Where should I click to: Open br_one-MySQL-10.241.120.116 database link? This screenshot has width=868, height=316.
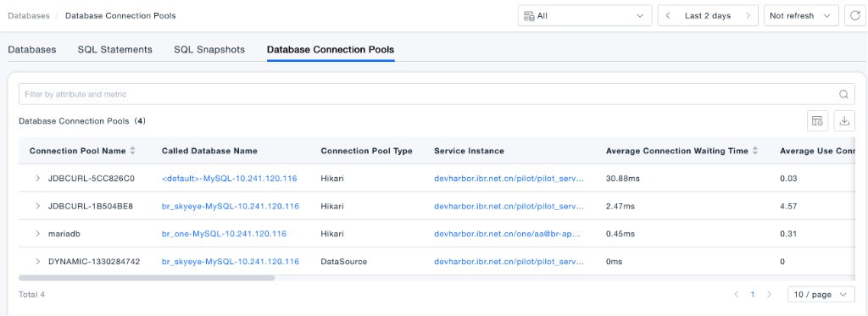224,234
